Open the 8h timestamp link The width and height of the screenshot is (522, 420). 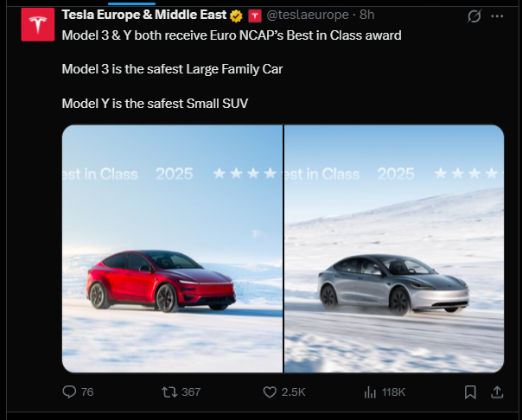367,16
